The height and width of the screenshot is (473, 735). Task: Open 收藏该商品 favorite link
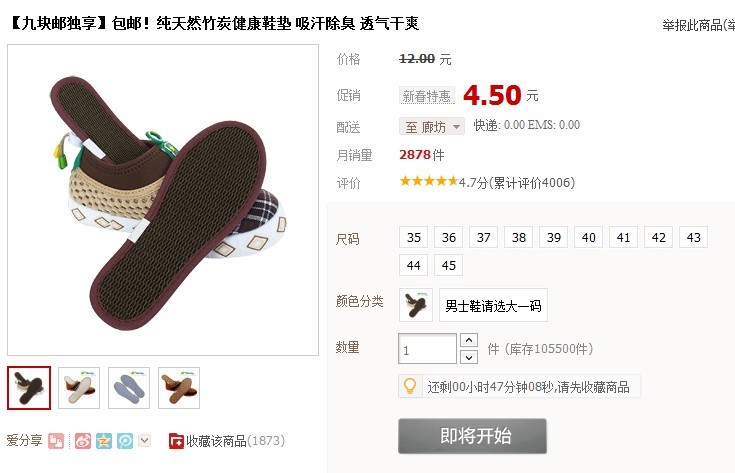point(216,441)
